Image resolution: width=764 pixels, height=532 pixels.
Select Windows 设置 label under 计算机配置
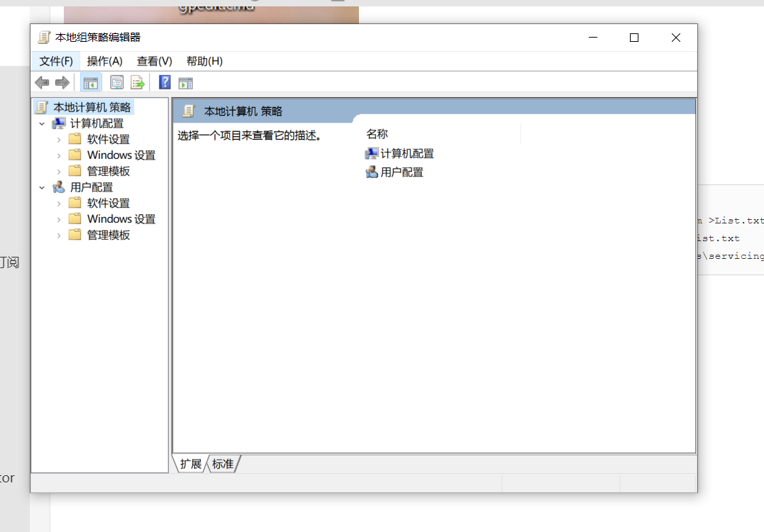click(121, 155)
